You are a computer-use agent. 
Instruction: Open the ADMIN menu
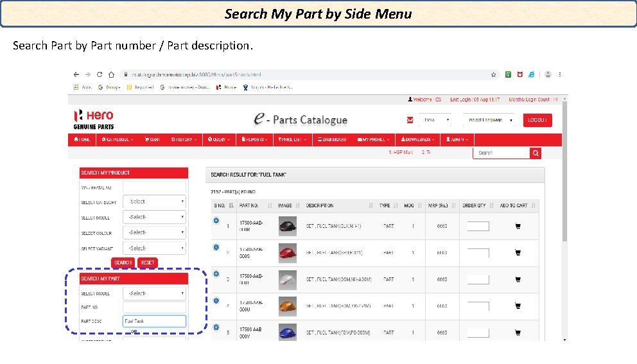457,139
